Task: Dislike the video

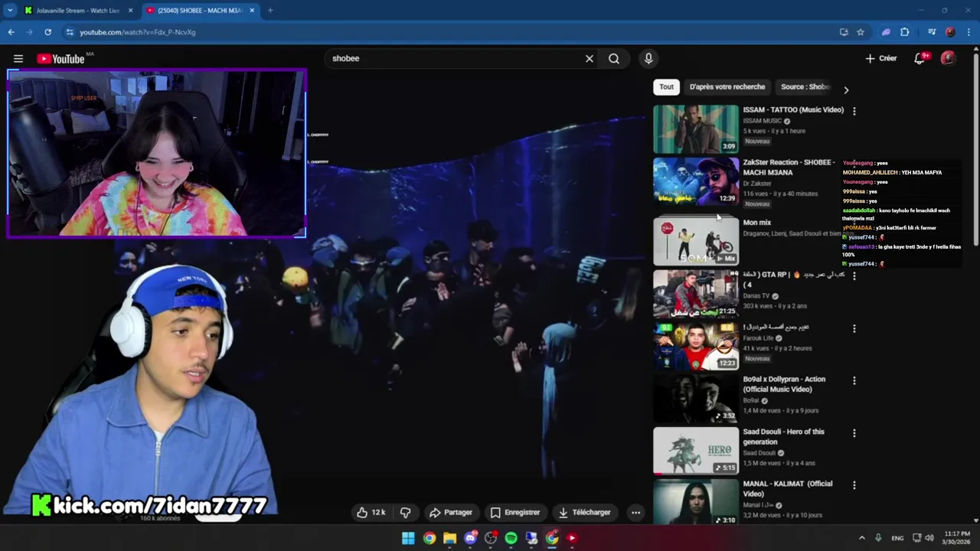Action: point(406,512)
